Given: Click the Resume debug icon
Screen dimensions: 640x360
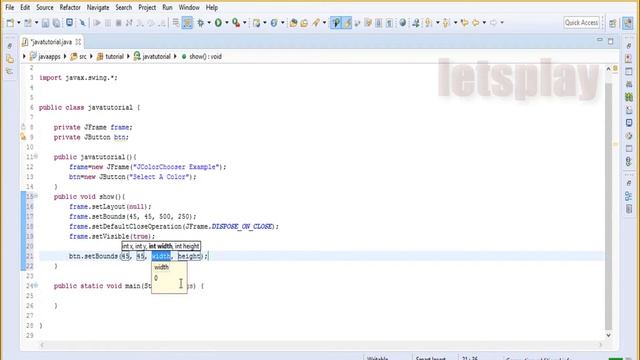Looking at the screenshot, I should click(97, 23).
